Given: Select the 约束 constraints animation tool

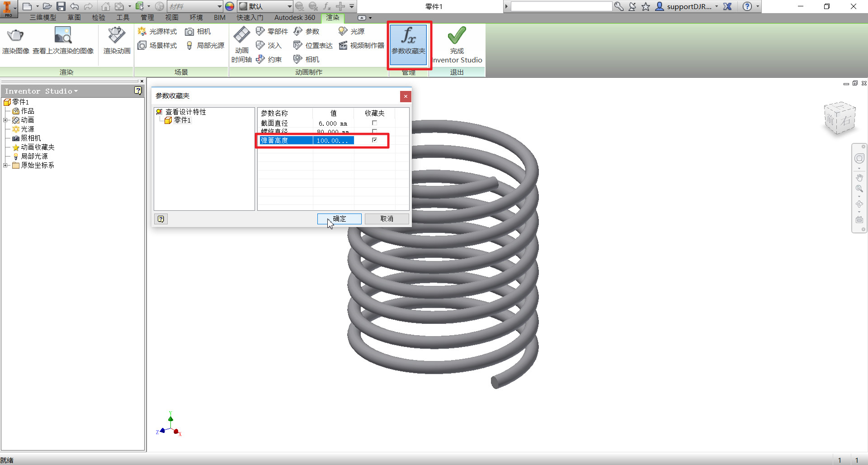Looking at the screenshot, I should coord(269,59).
